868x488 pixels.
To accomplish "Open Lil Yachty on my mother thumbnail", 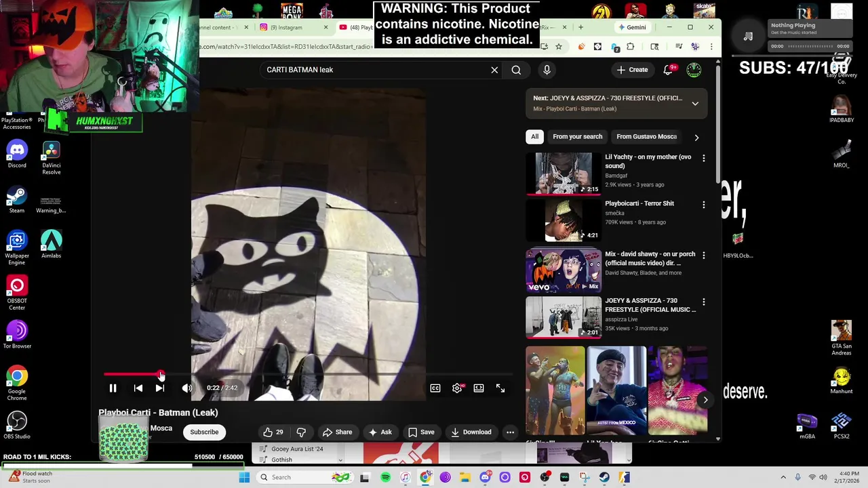I will [x=564, y=174].
